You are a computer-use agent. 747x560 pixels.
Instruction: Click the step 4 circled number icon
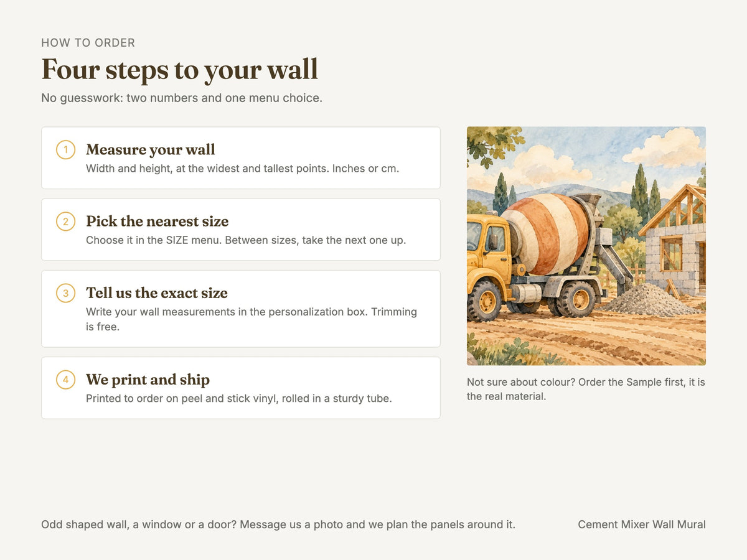pos(65,380)
